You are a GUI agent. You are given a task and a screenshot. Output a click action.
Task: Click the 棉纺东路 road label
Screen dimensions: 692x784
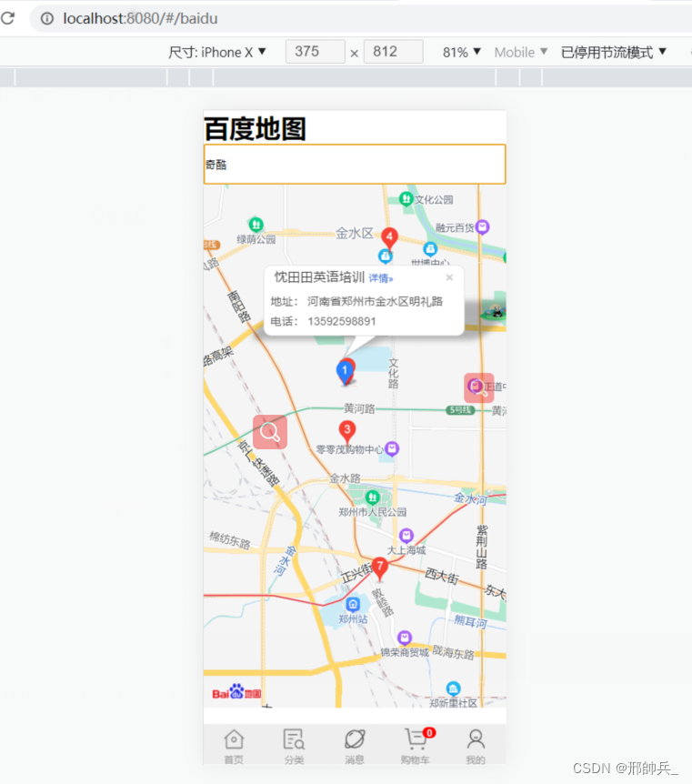click(229, 540)
